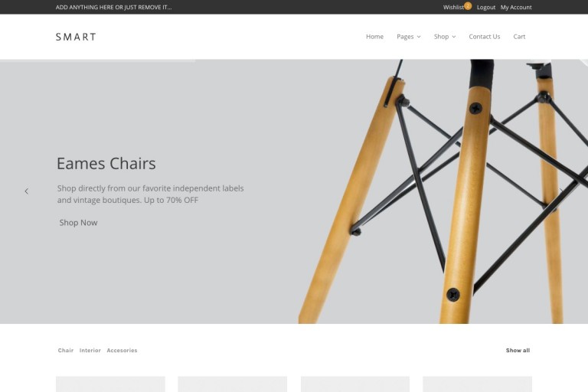This screenshot has height=392, width=588.
Task: Open the My Account link
Action: pos(516,7)
